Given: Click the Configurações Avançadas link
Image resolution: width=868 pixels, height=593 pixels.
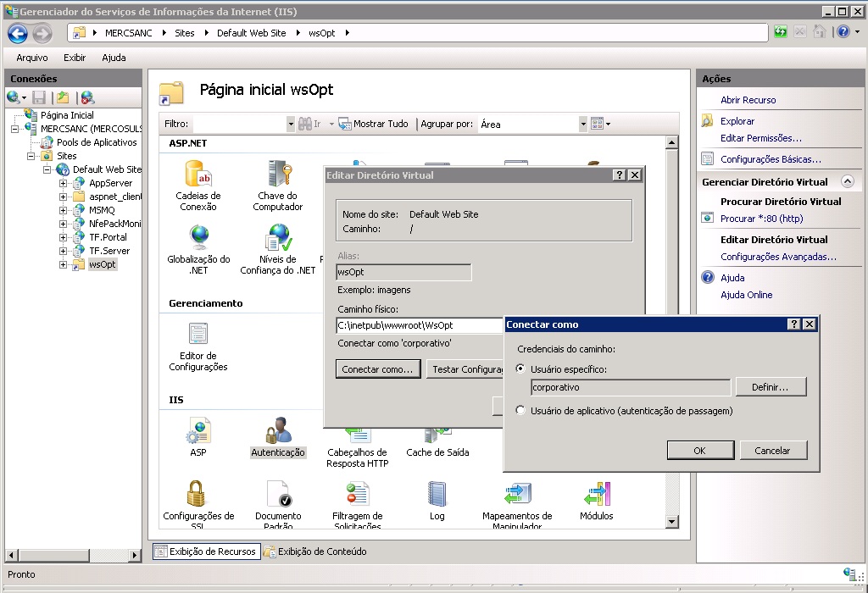Looking at the screenshot, I should point(778,257).
